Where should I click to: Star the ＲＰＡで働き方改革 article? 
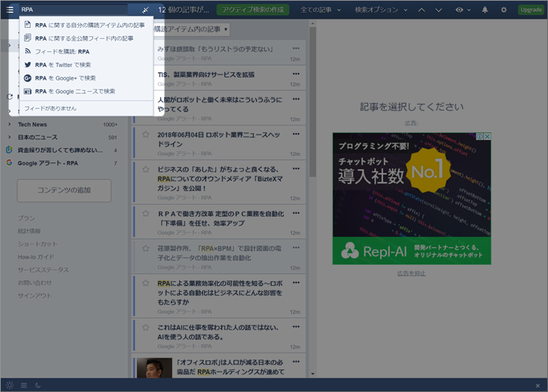[146, 214]
